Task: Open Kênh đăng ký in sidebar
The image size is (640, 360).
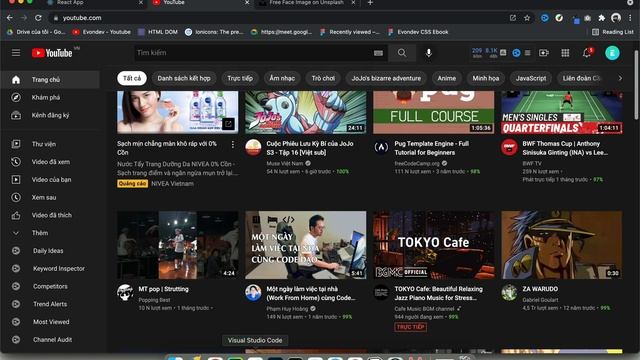Action: pos(50,116)
